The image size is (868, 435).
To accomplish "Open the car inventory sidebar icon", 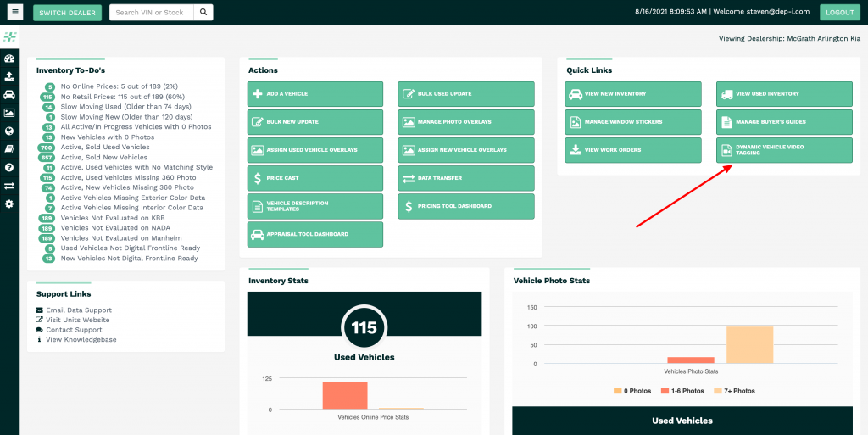I will click(9, 95).
